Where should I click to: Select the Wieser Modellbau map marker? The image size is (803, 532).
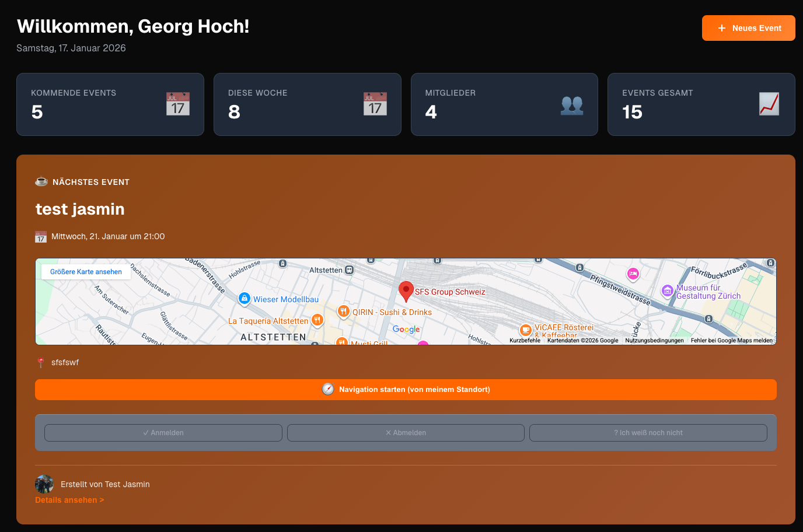[245, 299]
